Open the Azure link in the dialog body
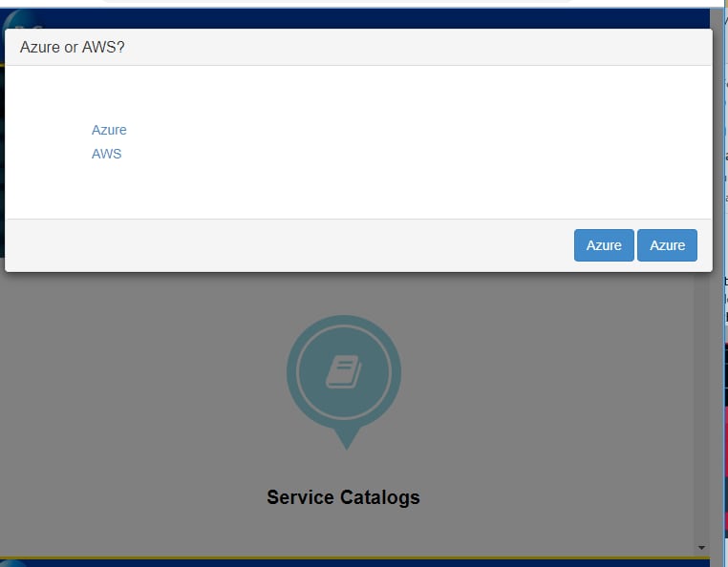This screenshot has height=567, width=728. (x=109, y=130)
